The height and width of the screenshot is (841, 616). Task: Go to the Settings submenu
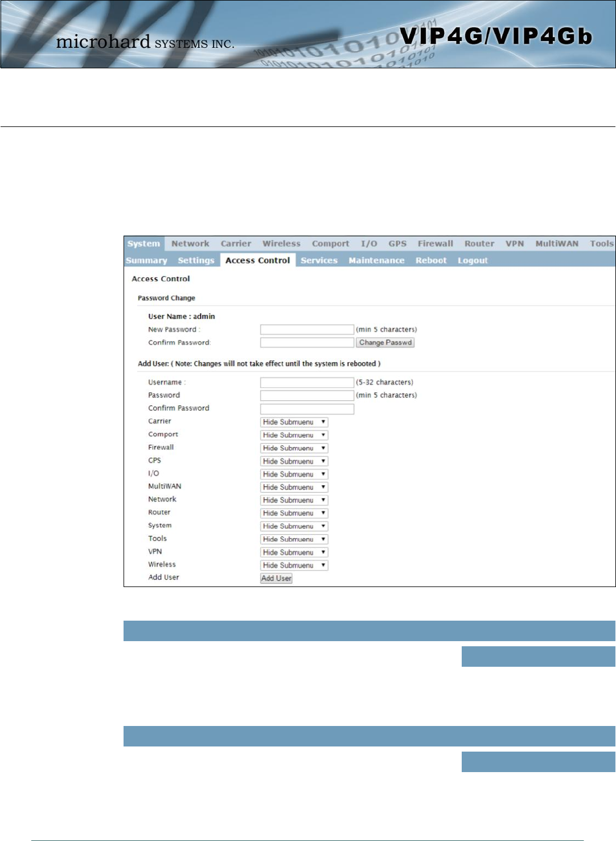[x=196, y=261]
